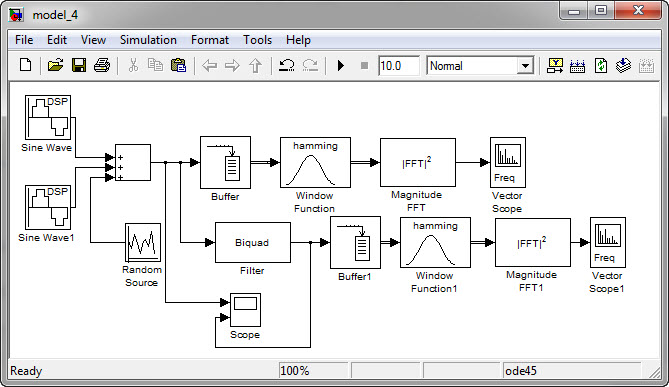The image size is (669, 387).
Task: Select the Sine Wave1 block
Action: pyautogui.click(x=48, y=208)
